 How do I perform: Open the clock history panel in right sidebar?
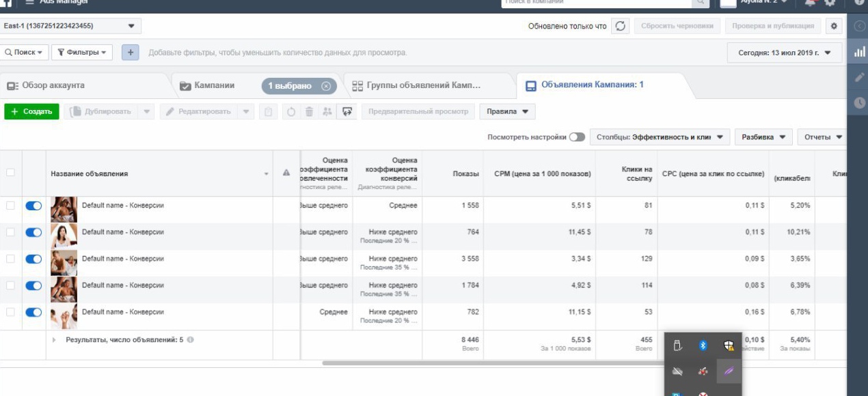click(858, 102)
